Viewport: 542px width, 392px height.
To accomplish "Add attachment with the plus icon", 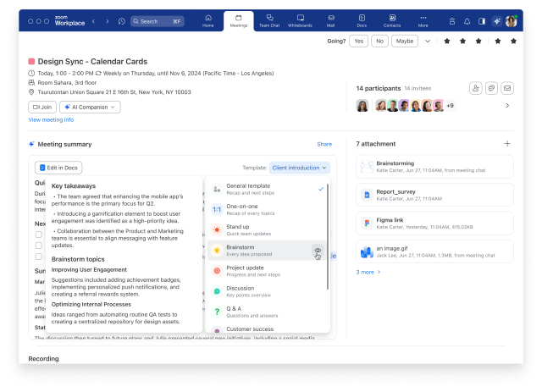I will point(507,144).
